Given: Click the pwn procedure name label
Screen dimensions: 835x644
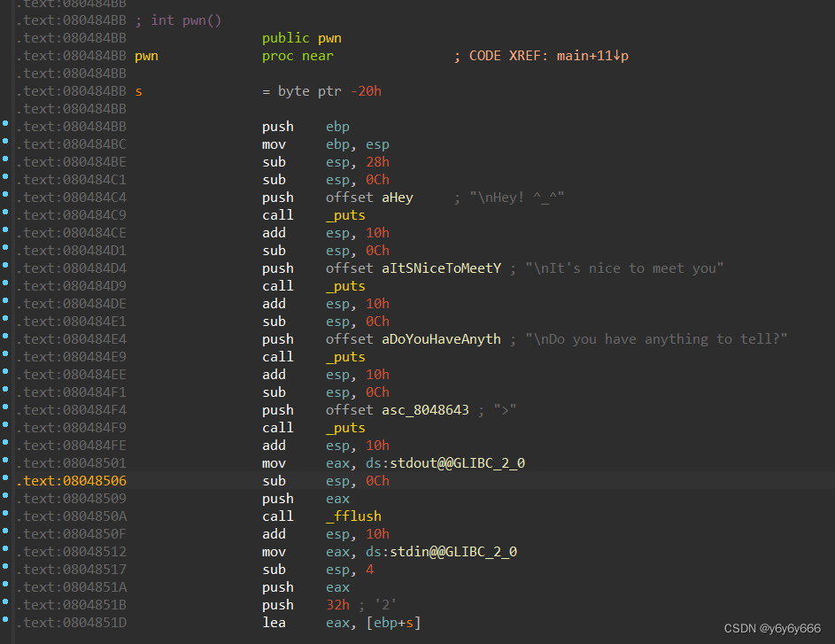Looking at the screenshot, I should point(146,57).
